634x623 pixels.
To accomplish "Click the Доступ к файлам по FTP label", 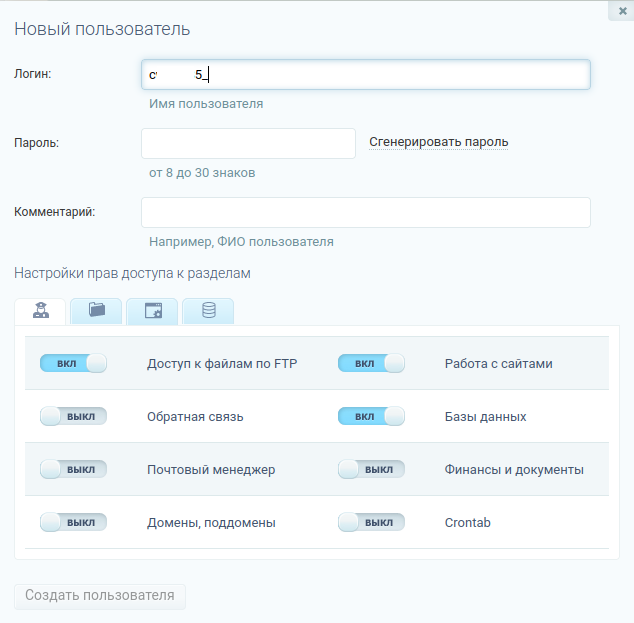I will pos(222,363).
